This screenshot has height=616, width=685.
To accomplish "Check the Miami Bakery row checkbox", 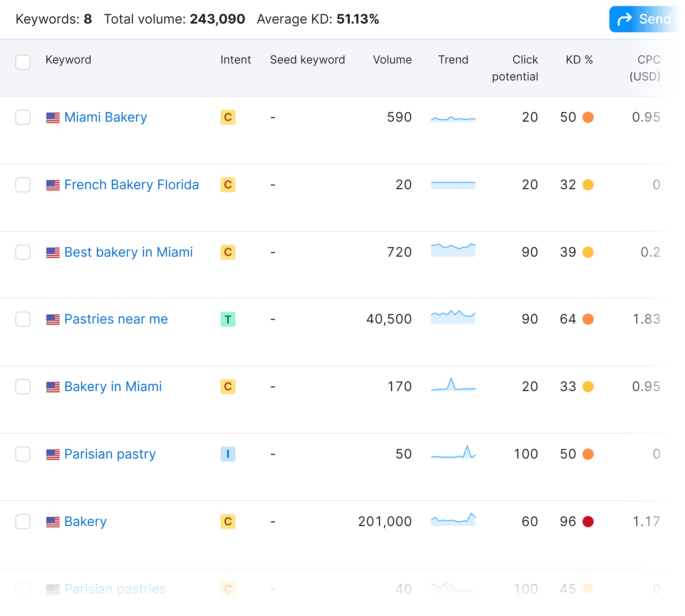I will [23, 118].
